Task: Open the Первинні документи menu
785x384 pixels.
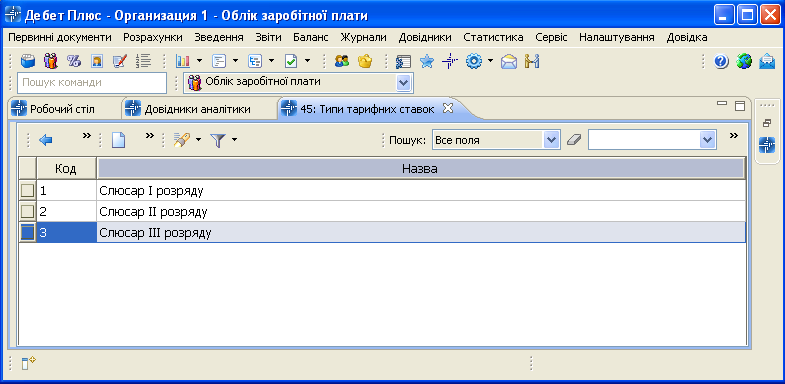Action: tap(60, 37)
